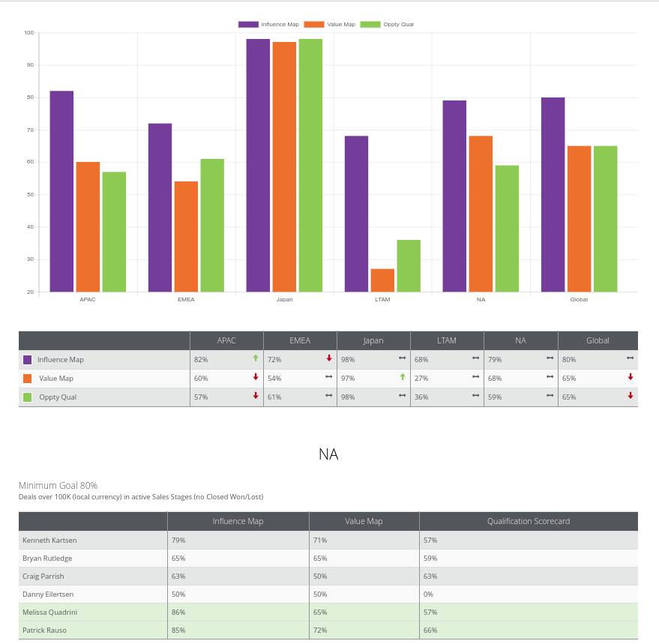Toggle Oppty Qual series in chart legend

pyautogui.click(x=387, y=25)
